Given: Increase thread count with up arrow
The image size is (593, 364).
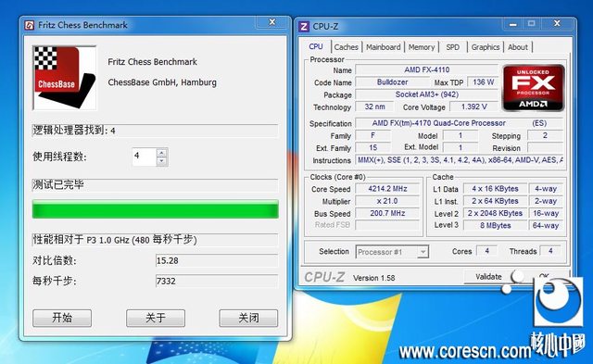Looking at the screenshot, I should point(161,153).
